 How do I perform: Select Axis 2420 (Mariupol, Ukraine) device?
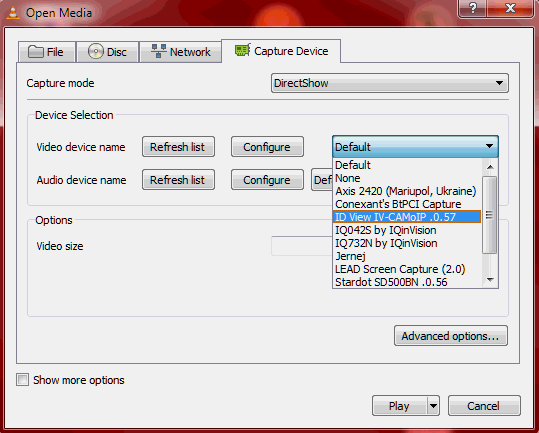pos(407,191)
